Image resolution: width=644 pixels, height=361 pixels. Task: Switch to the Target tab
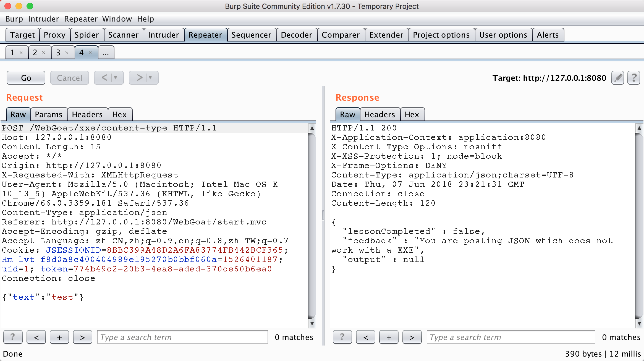tap(23, 35)
